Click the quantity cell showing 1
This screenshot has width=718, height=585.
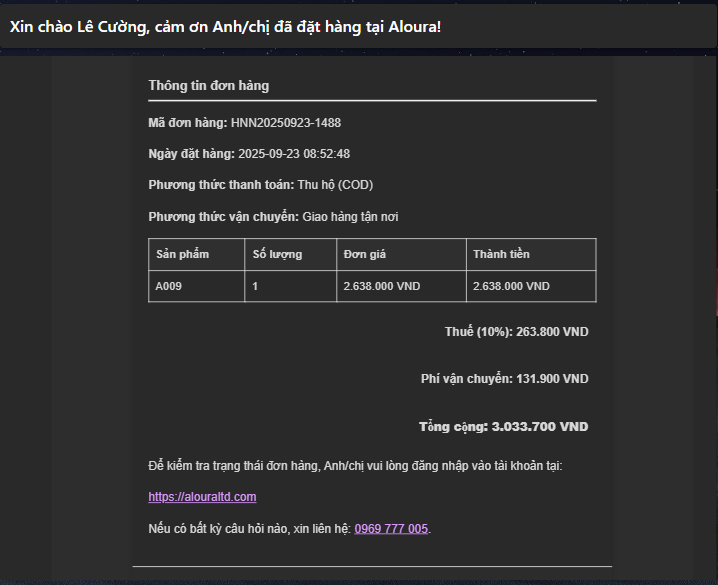[x=255, y=286]
